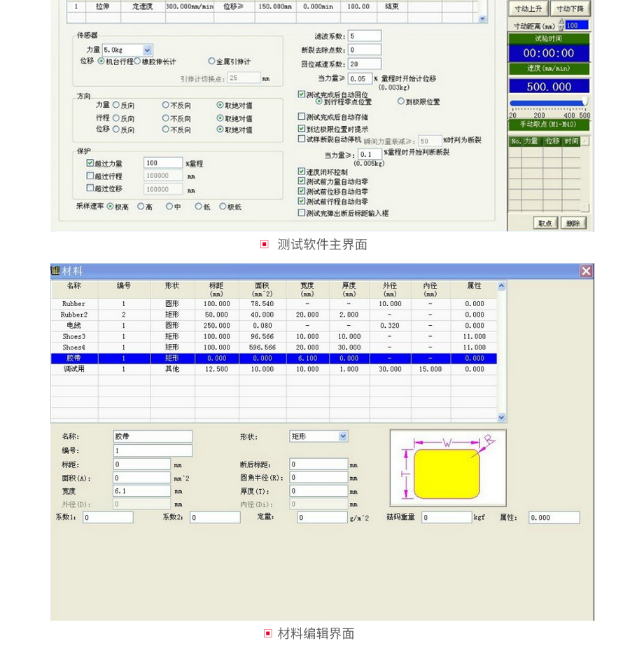Open the 力量 sensor range dropdown

tap(148, 50)
